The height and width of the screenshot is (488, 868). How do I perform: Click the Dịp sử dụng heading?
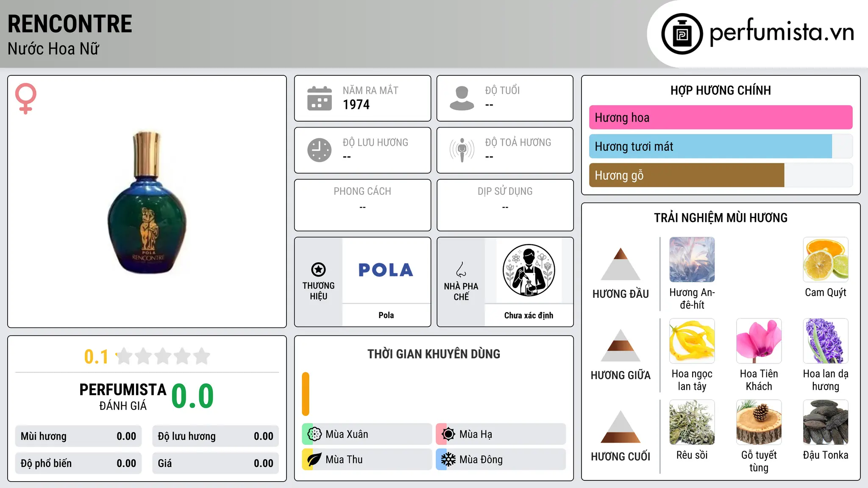point(505,191)
